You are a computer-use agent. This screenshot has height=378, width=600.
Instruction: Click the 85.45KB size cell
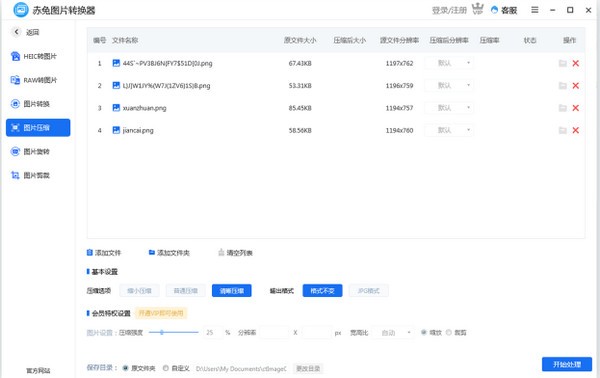point(300,108)
